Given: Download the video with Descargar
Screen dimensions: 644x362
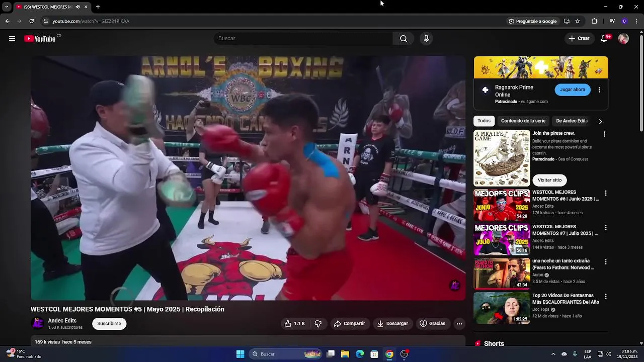Looking at the screenshot, I should click(392, 324).
